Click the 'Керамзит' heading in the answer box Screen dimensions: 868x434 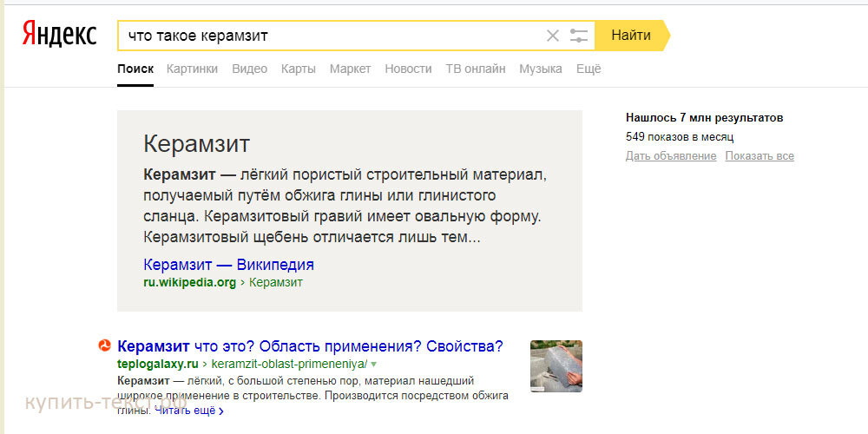point(196,144)
